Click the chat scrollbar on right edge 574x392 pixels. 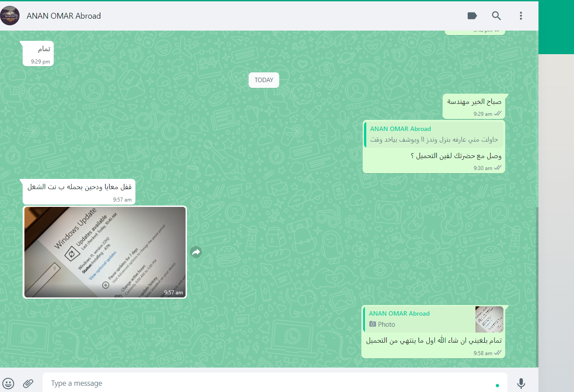[537, 286]
